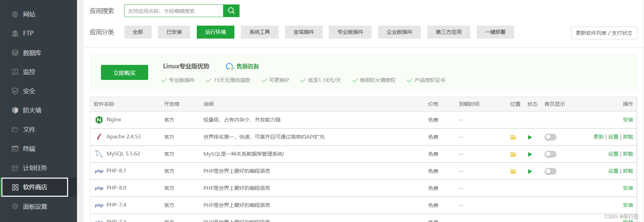Select the 第三方应用 category tab
The image size is (644, 222).
tap(449, 32)
